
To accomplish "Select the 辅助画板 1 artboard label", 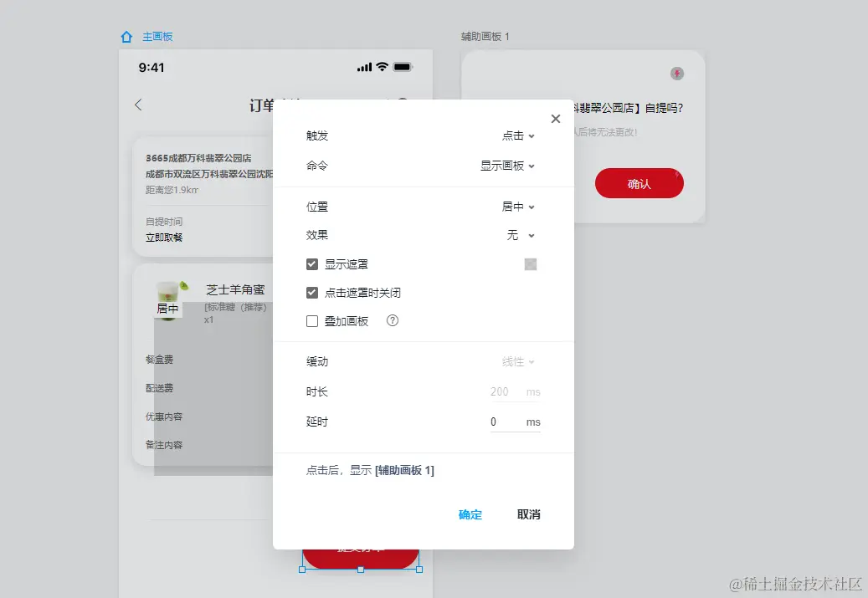I will click(485, 37).
